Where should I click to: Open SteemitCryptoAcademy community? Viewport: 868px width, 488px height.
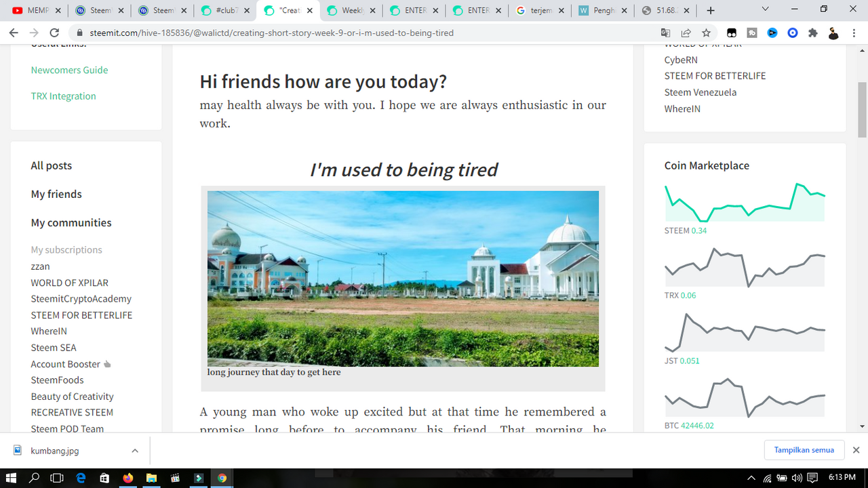point(81,299)
